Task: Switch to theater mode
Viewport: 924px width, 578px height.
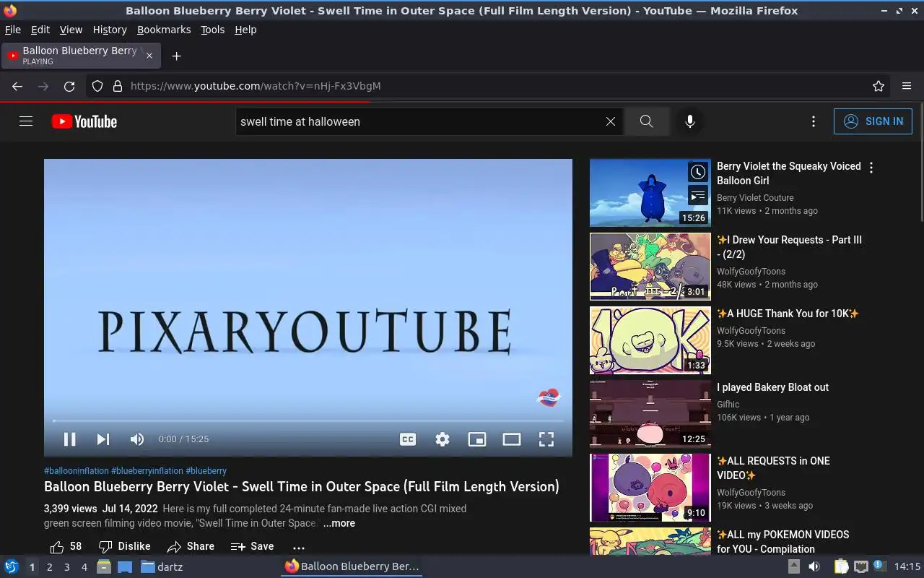Action: 512,439
